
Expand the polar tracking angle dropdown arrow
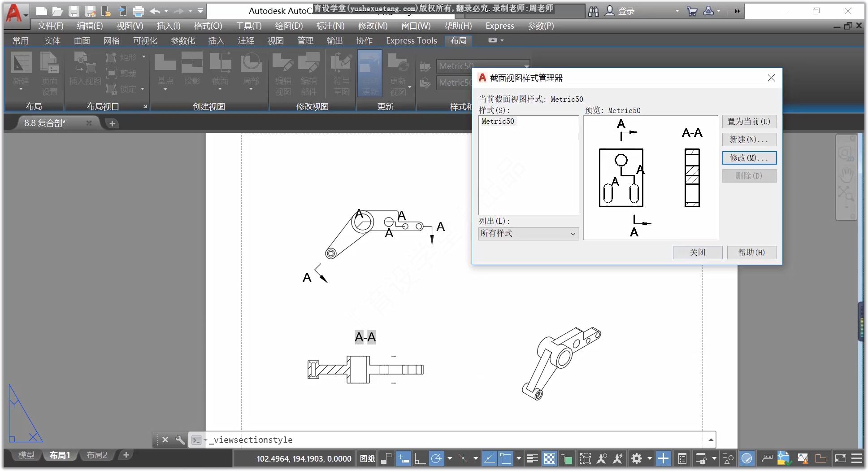tap(450, 458)
